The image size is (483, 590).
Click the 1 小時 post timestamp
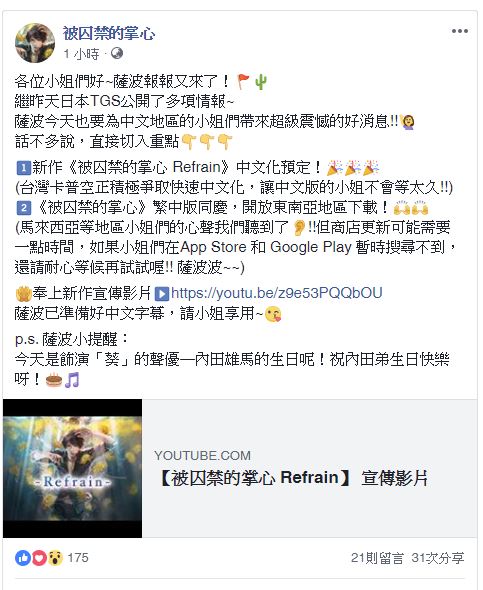pos(82,54)
